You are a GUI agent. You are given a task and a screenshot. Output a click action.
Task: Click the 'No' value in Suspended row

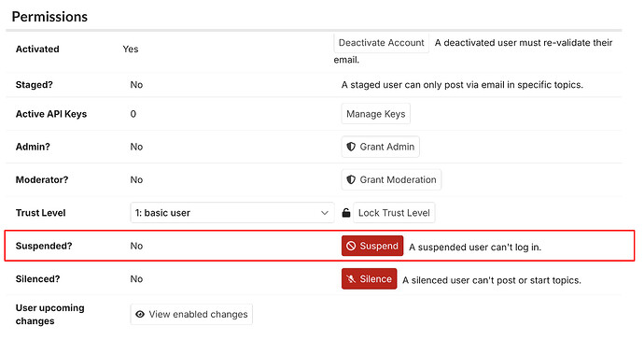[x=136, y=246]
